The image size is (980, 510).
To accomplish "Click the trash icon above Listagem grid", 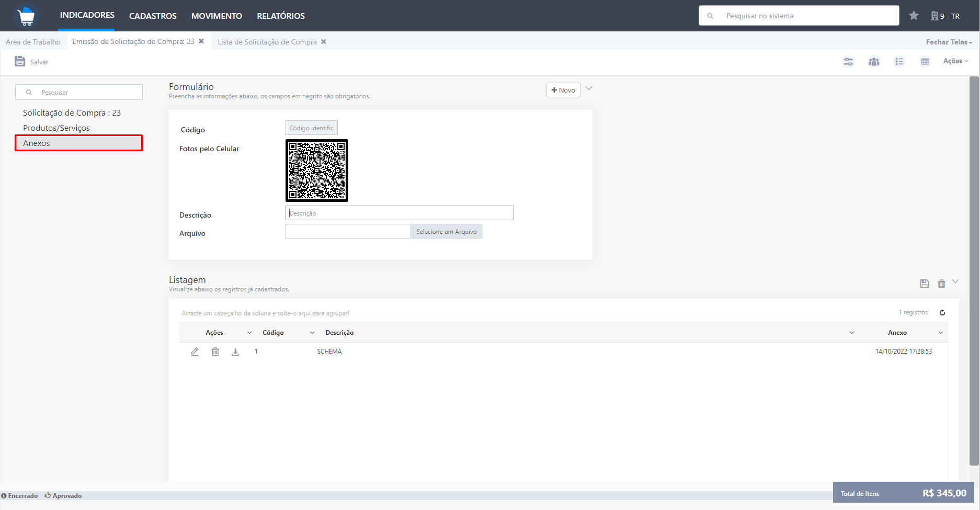I will pos(941,284).
